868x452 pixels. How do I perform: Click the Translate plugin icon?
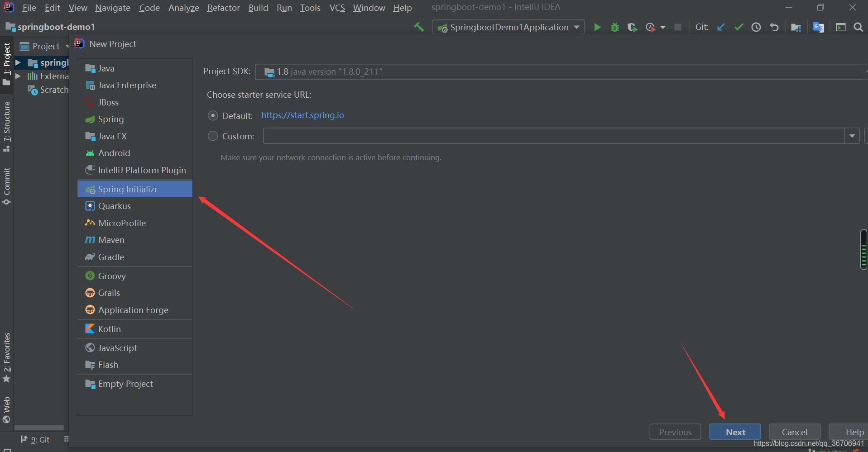coord(818,27)
